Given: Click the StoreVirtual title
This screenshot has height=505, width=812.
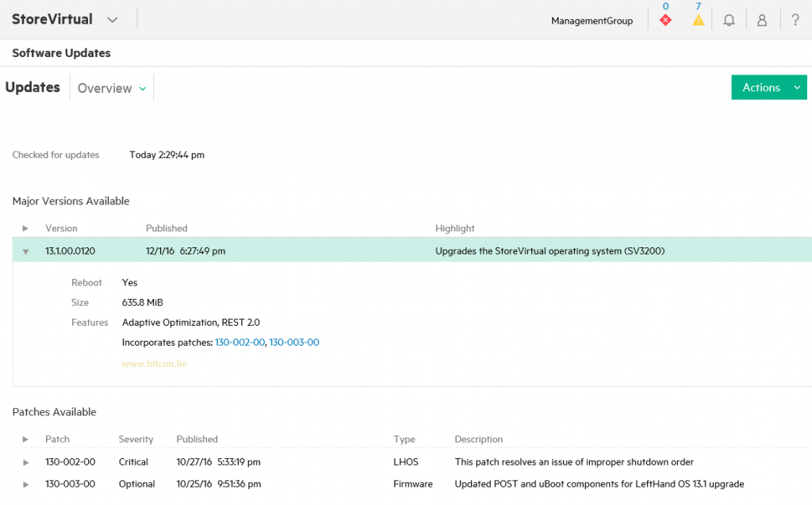Looking at the screenshot, I should pos(52,19).
